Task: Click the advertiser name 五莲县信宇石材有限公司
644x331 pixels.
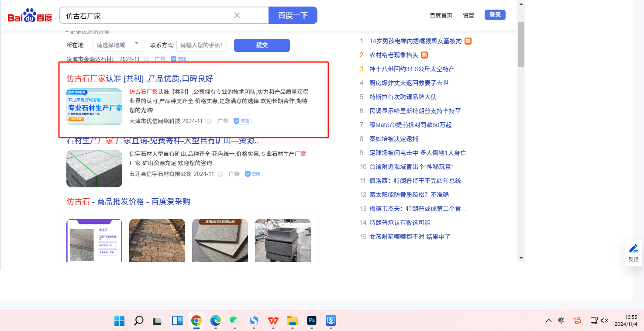Action: coord(161,174)
